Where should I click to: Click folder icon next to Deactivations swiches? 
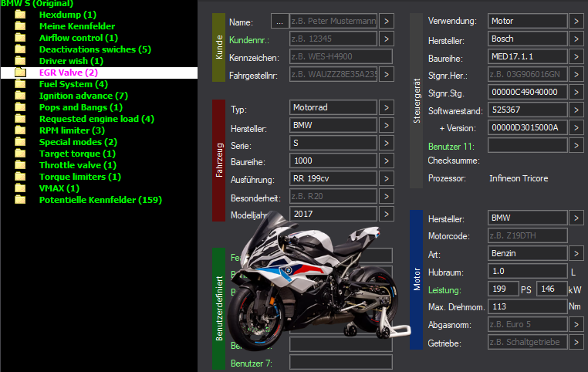coord(20,49)
